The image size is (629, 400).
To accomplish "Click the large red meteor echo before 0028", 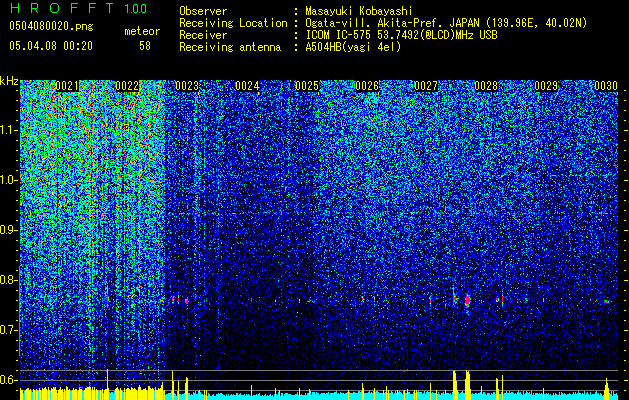I will pos(467,300).
